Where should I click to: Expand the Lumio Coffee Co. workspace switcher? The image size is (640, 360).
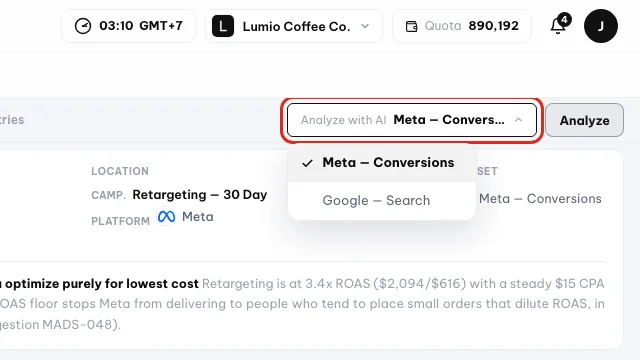[x=294, y=26]
